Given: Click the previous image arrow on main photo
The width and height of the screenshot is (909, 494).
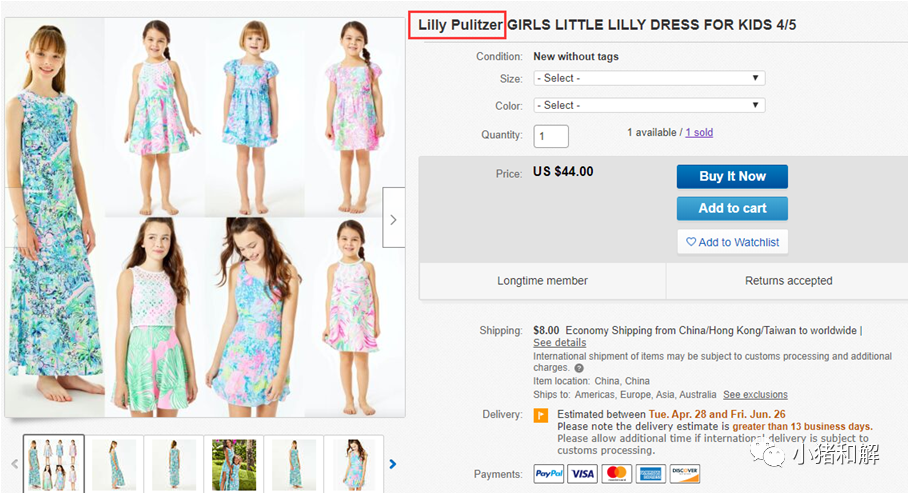Looking at the screenshot, I should 15,219.
